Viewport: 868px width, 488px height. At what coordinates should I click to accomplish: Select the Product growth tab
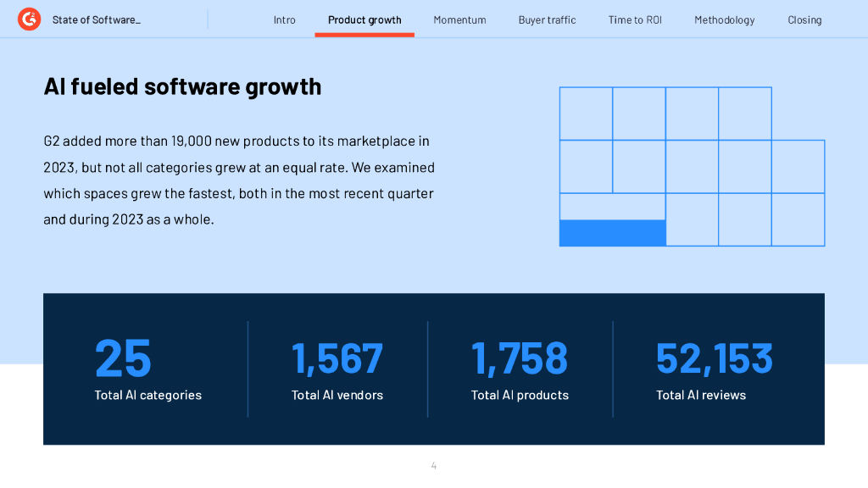pos(364,20)
